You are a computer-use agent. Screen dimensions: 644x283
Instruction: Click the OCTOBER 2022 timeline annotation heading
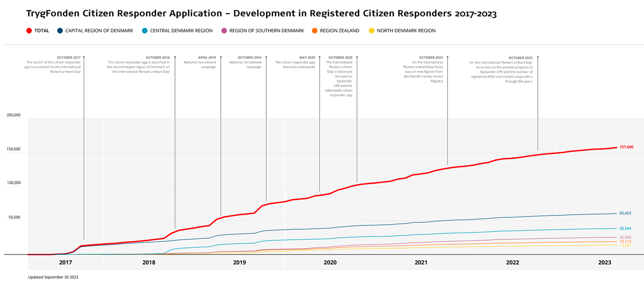[520, 58]
